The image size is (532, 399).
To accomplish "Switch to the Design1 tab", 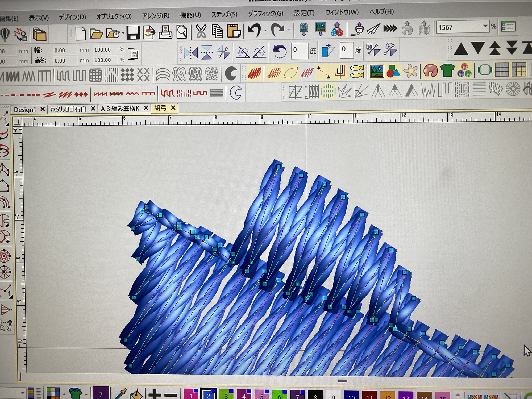I will [25, 110].
